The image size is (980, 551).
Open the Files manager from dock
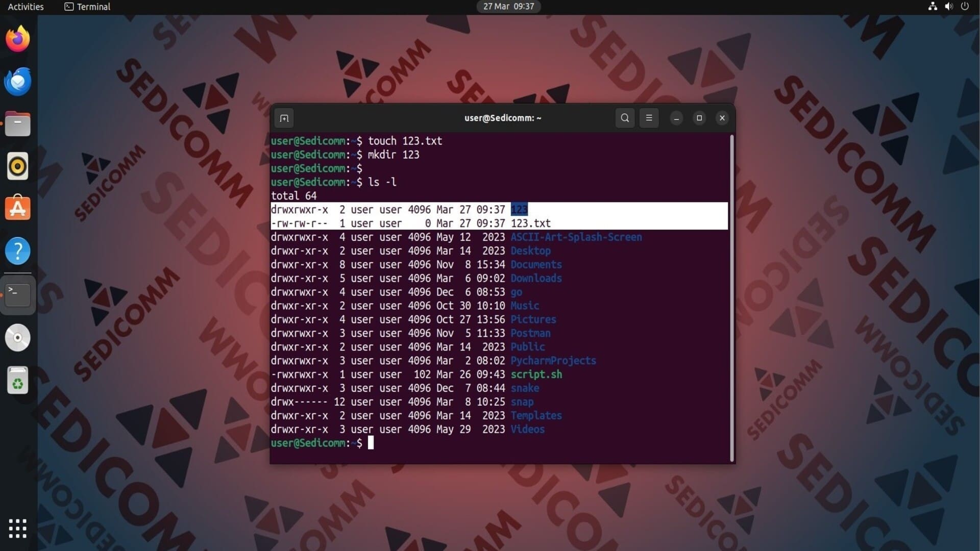pos(18,124)
